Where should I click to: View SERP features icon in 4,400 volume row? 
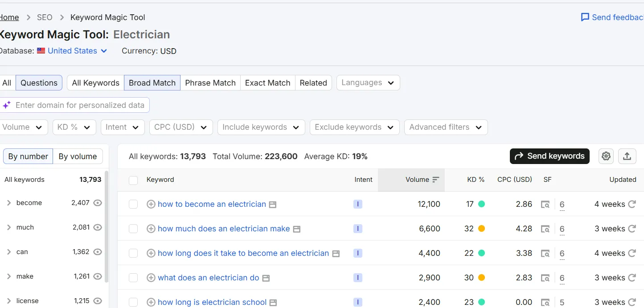545,254
